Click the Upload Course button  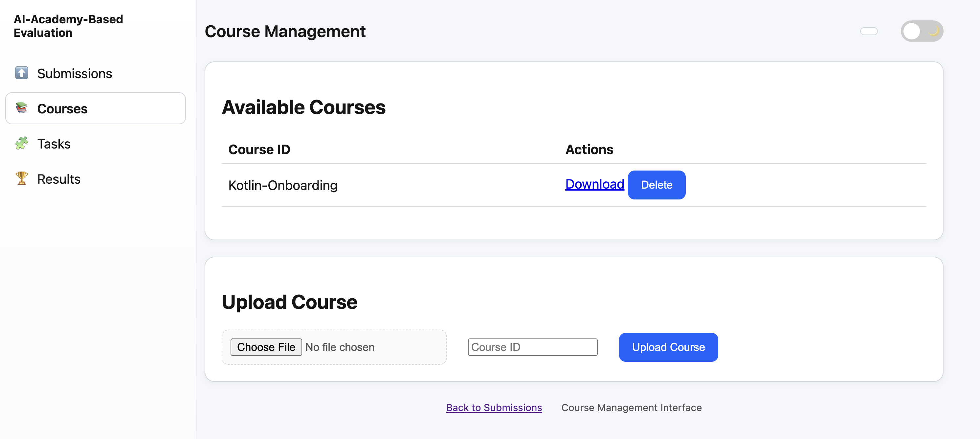click(668, 347)
